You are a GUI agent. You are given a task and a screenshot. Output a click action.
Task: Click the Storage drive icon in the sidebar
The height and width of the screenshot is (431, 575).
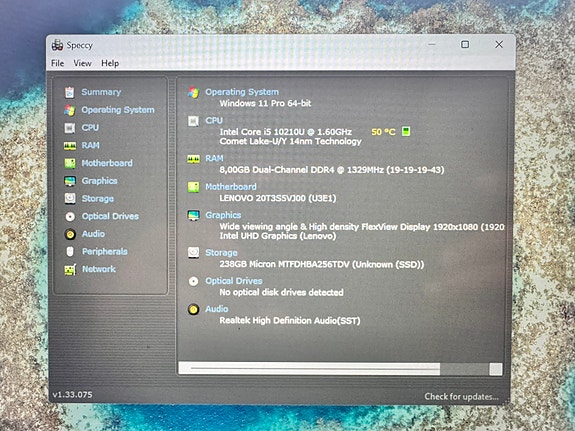pos(70,198)
